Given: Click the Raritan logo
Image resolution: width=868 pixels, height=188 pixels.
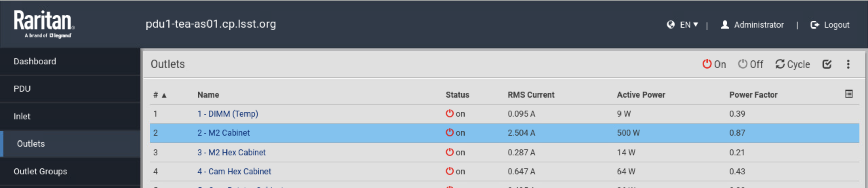Looking at the screenshot, I should [44, 24].
